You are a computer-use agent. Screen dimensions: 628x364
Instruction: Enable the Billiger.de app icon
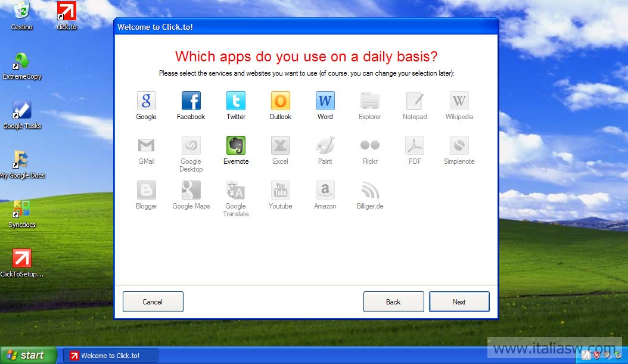tap(370, 190)
